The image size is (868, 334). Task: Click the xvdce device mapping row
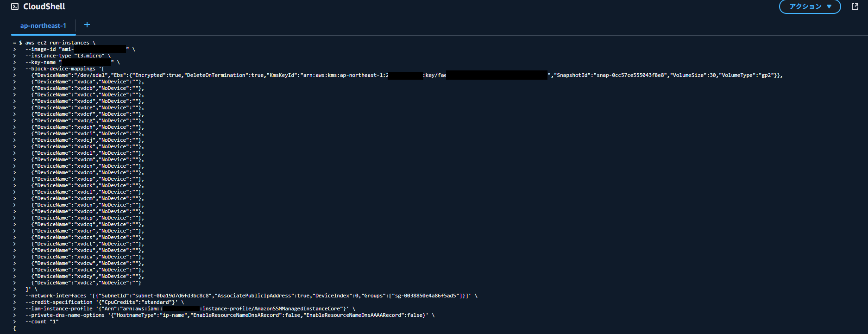point(88,107)
